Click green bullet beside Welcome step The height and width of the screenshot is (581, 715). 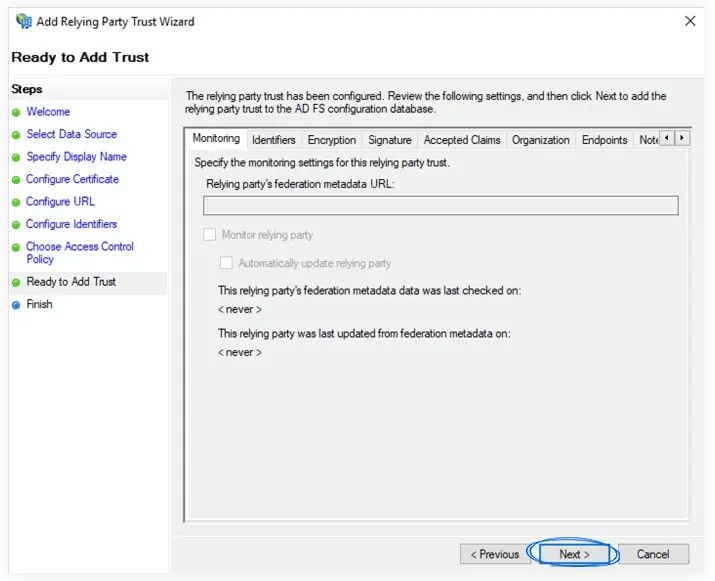click(16, 112)
